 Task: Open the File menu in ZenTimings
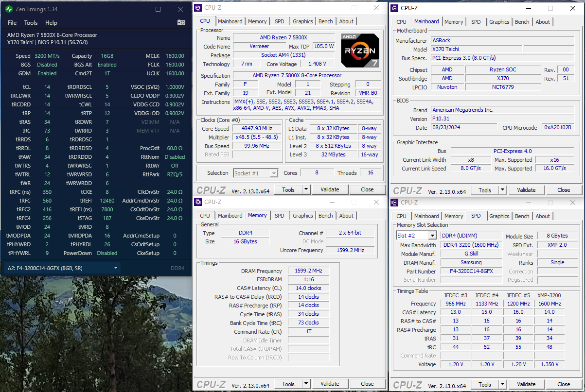click(x=12, y=22)
